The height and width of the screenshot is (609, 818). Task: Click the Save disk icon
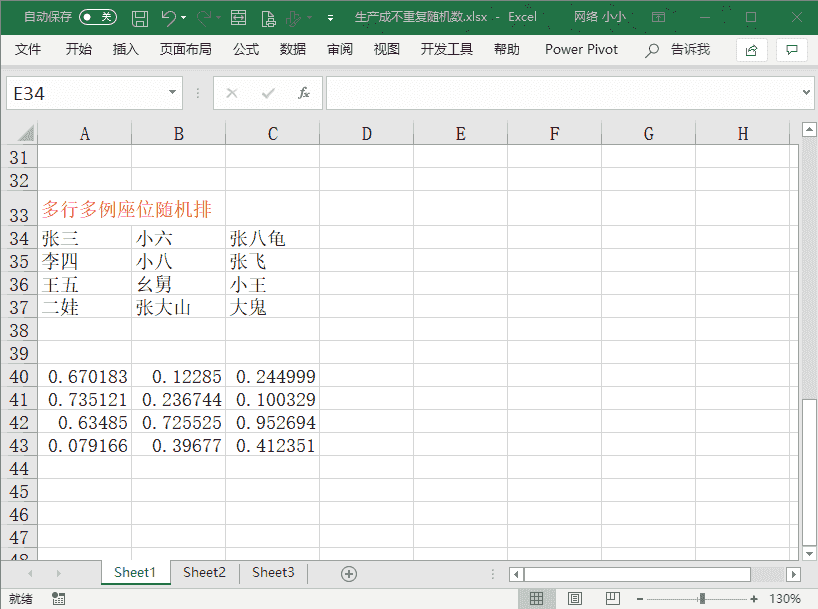140,18
